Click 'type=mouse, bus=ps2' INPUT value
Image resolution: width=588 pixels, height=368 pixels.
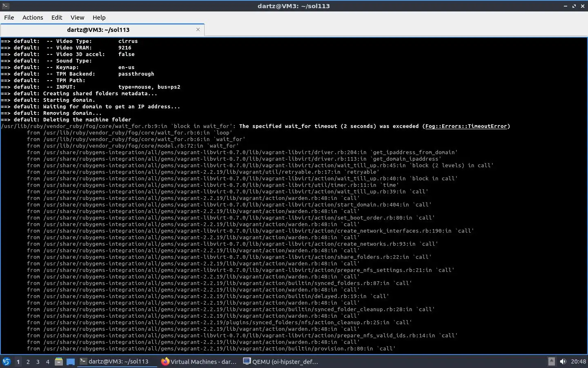[x=149, y=87]
